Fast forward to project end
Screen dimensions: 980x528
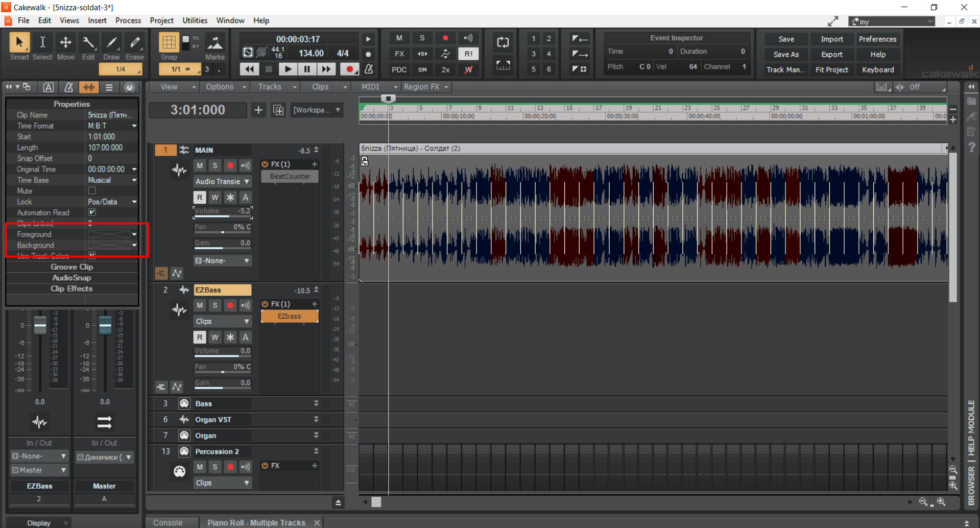pyautogui.click(x=326, y=69)
